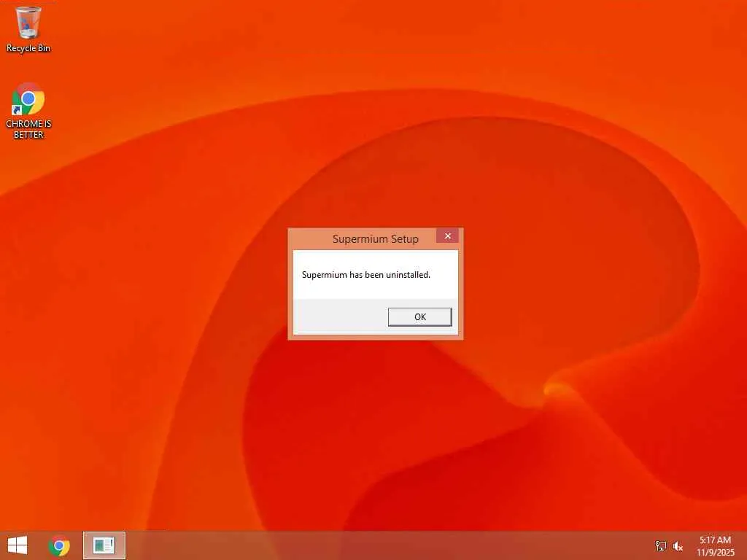Open the Windows Start button
747x560 pixels.
coord(18,545)
